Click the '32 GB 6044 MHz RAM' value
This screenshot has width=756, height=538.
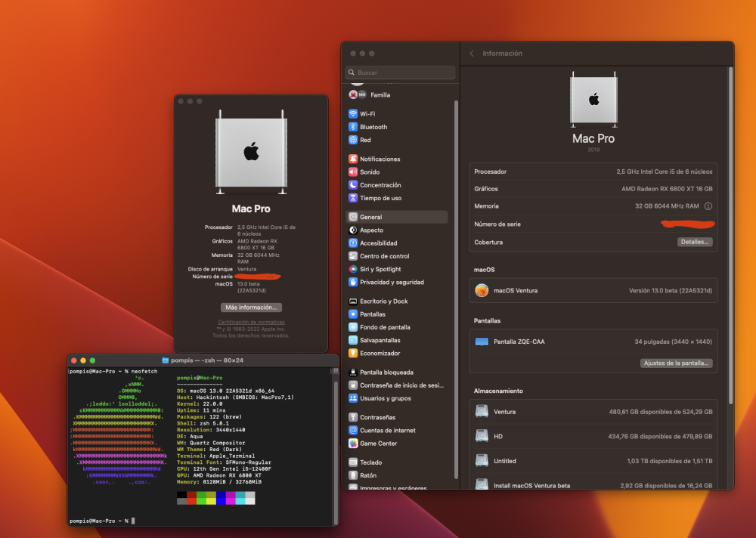667,206
